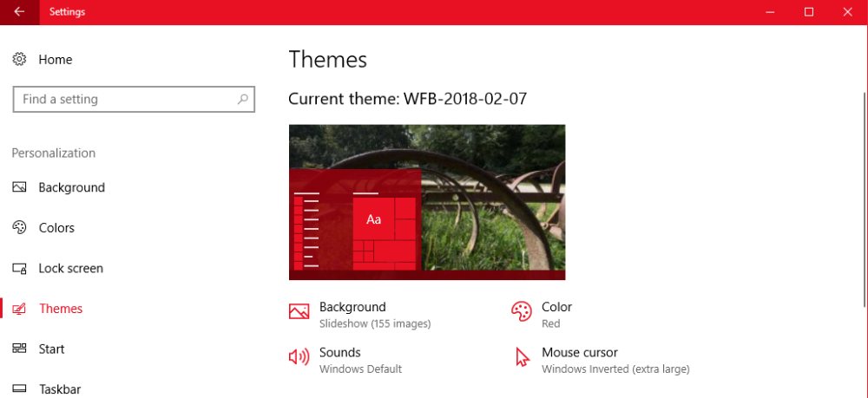Click the Themes page title
This screenshot has width=868, height=398.
328,59
